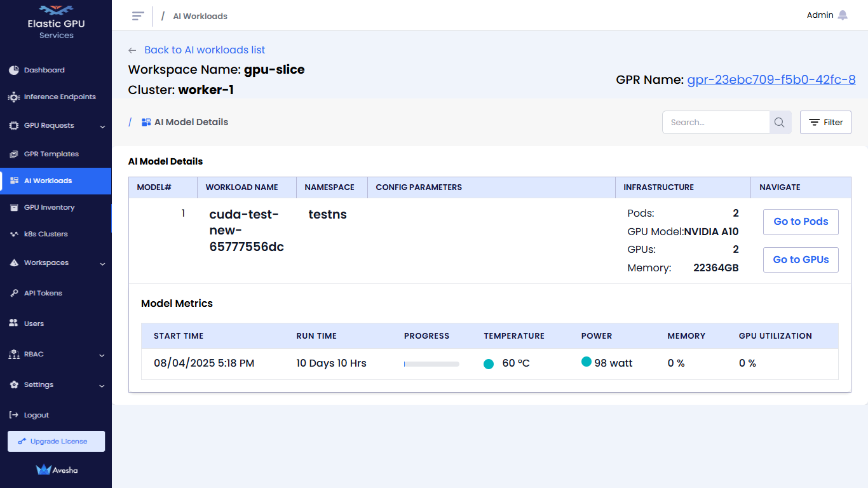Click the model progress bar
Viewport: 868px width, 488px height.
431,364
